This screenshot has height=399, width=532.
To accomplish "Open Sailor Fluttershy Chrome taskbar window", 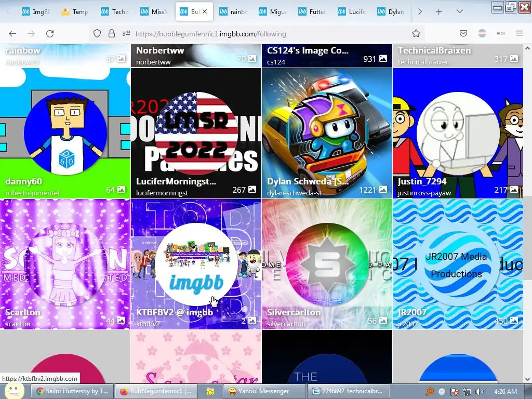I will (72, 391).
